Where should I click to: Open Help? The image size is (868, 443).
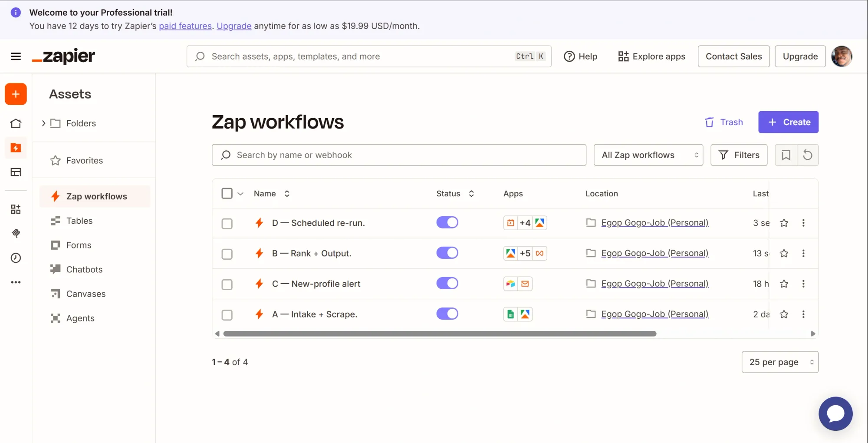click(x=580, y=56)
